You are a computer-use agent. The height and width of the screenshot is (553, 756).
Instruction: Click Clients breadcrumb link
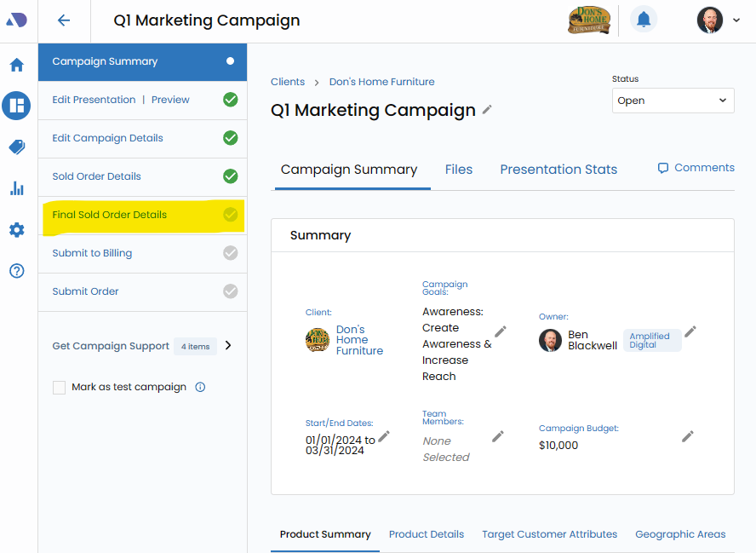[288, 82]
